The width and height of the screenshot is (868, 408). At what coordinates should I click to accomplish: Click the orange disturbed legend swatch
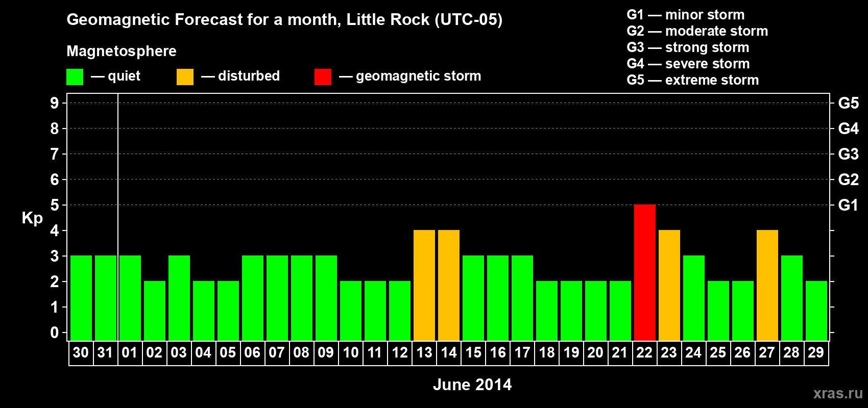185,77
